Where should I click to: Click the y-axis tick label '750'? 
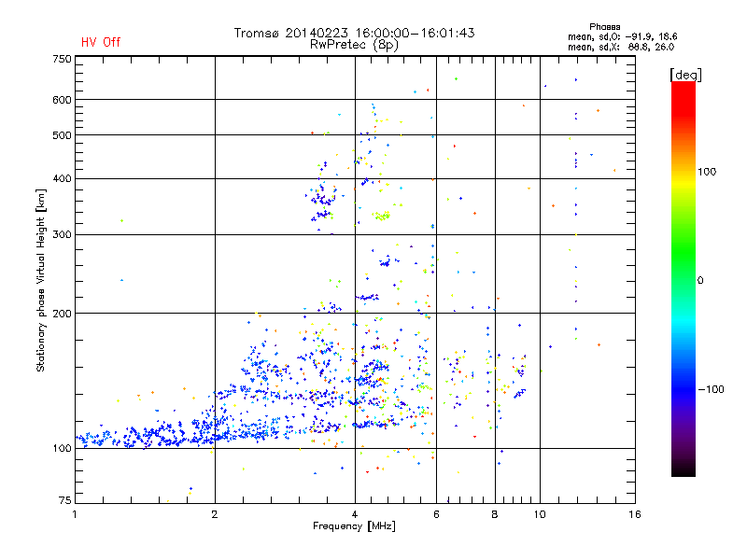point(62,59)
